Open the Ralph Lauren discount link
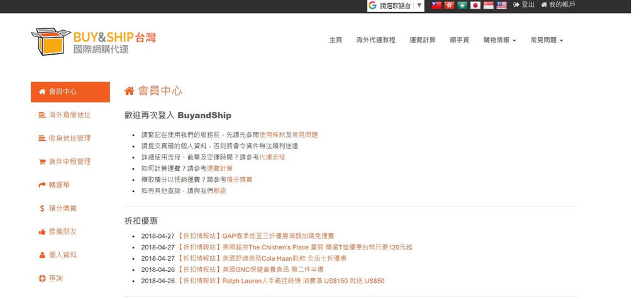This screenshot has width=644, height=299. click(303, 281)
